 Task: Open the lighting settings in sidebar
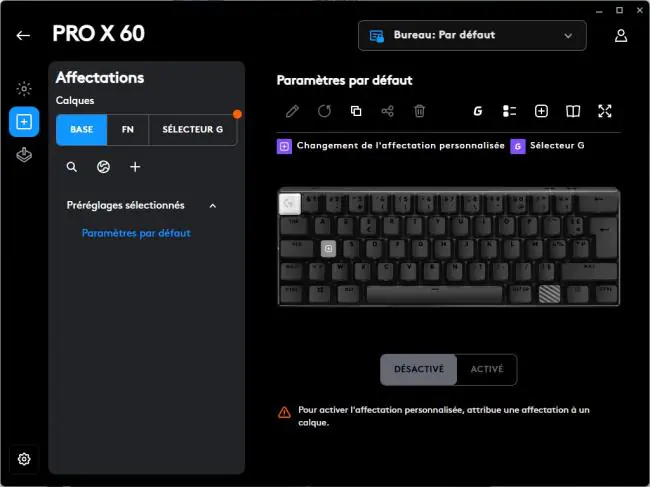tap(24, 89)
